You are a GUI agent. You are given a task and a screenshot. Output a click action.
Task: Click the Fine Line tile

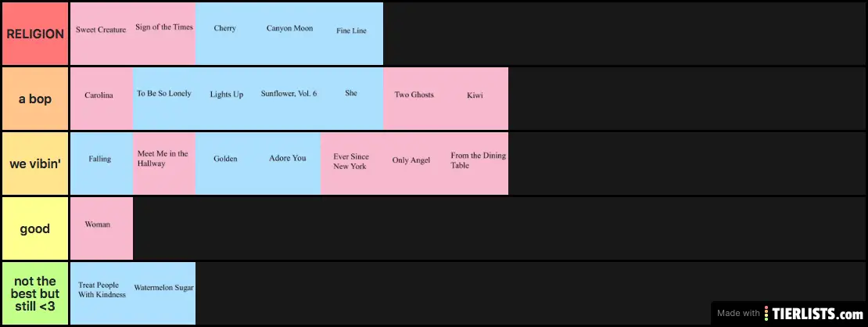tap(351, 33)
